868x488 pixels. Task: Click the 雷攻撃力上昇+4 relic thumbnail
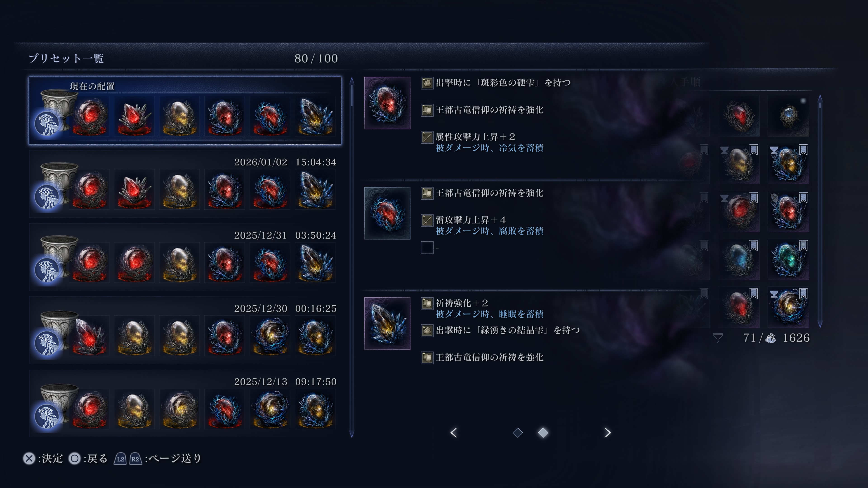click(387, 213)
